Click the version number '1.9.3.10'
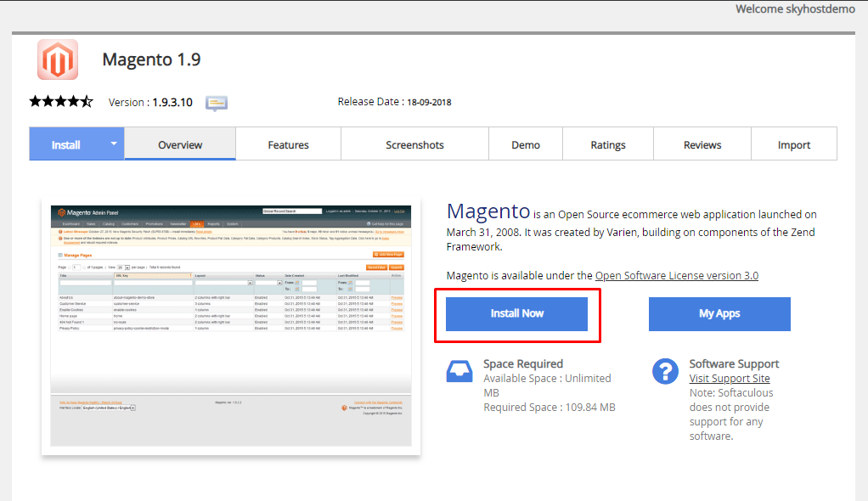 click(172, 103)
